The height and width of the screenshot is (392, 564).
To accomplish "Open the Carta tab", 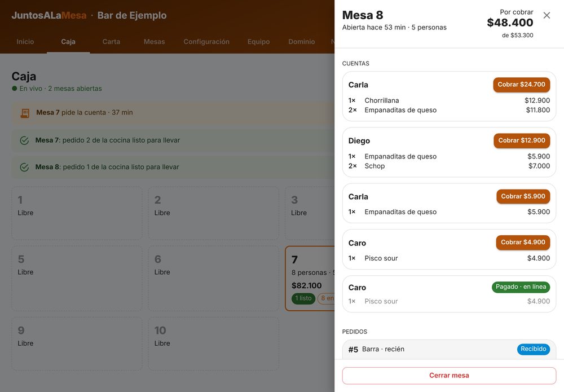I will [111, 42].
